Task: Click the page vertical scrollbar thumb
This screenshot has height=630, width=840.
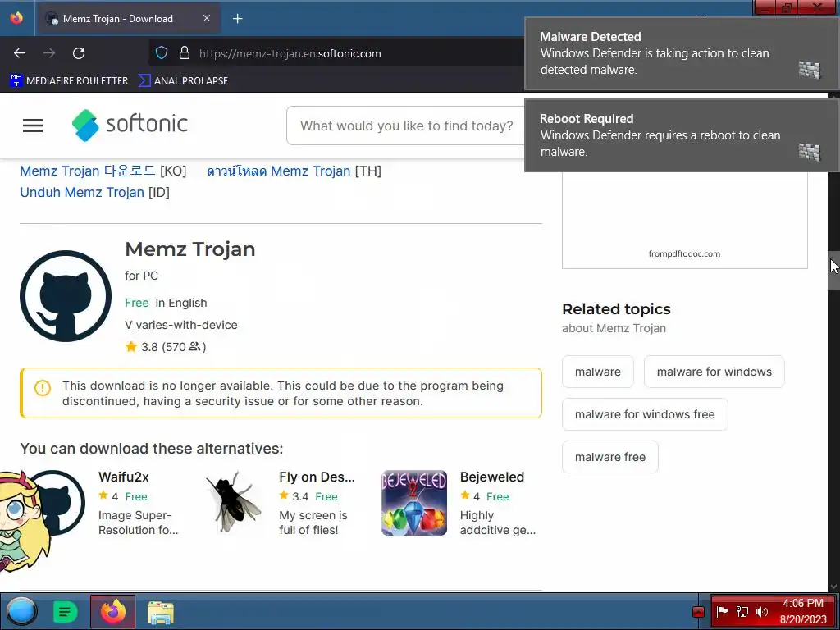Action: [833, 271]
